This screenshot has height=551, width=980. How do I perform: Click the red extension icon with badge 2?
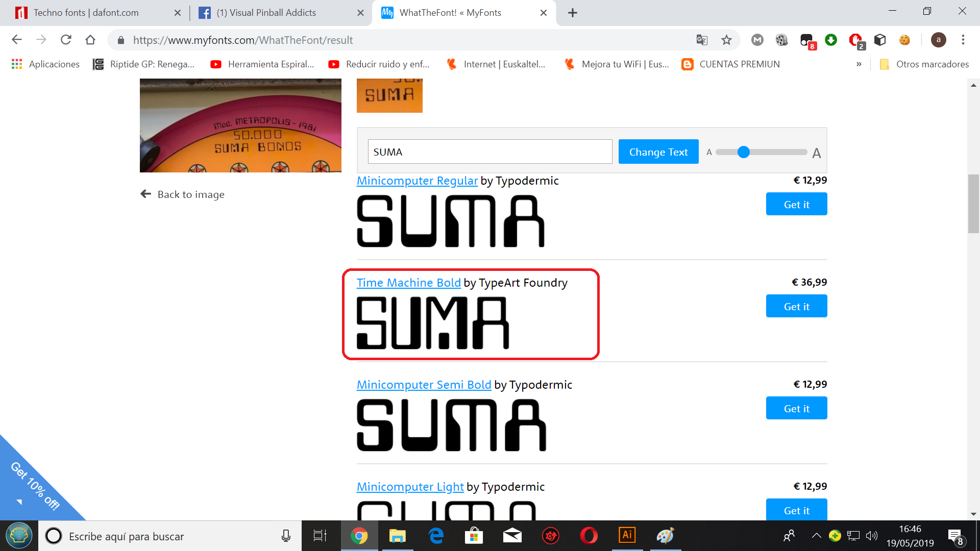856,40
